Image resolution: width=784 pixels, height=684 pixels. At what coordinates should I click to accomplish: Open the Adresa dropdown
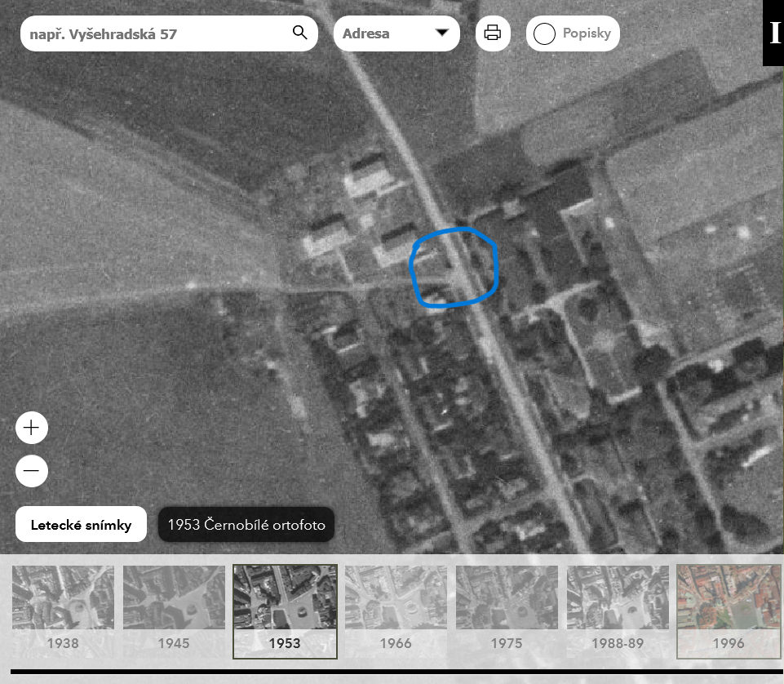point(396,33)
